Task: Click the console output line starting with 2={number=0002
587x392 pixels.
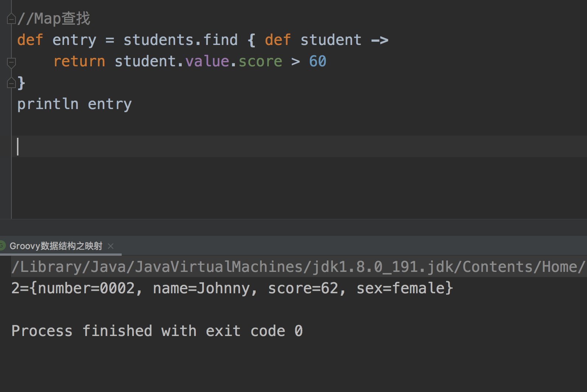Action: [232, 288]
